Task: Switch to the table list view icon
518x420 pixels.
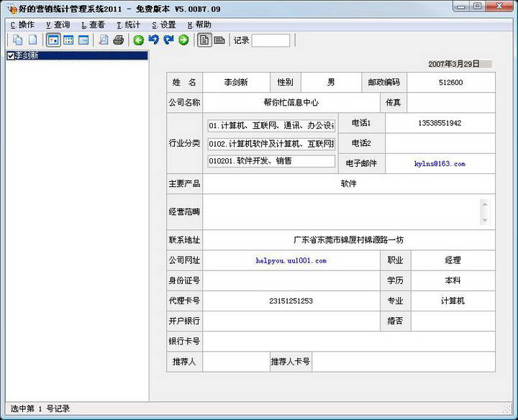Action: 83,40
